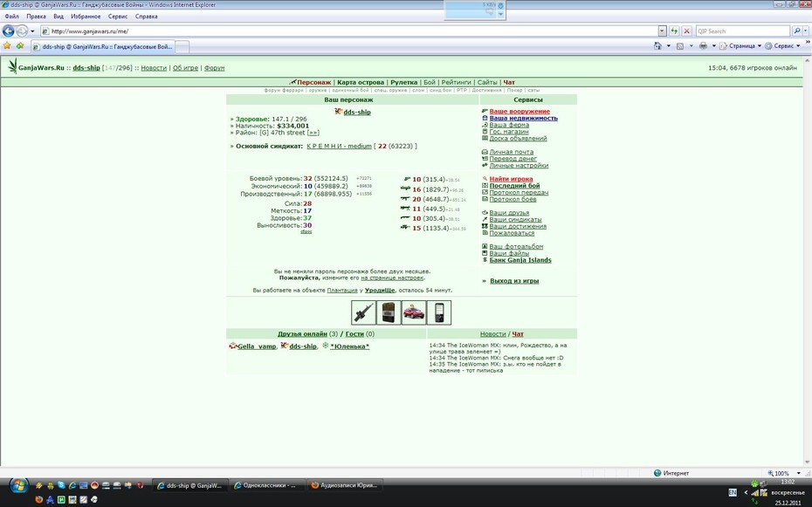Click the EN language indicator in tray
The width and height of the screenshot is (812, 507).
733,492
